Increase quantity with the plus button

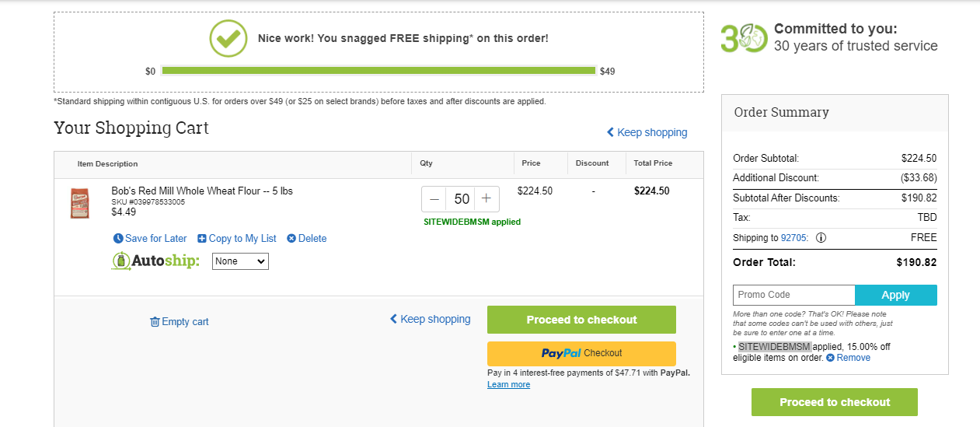coord(487,199)
